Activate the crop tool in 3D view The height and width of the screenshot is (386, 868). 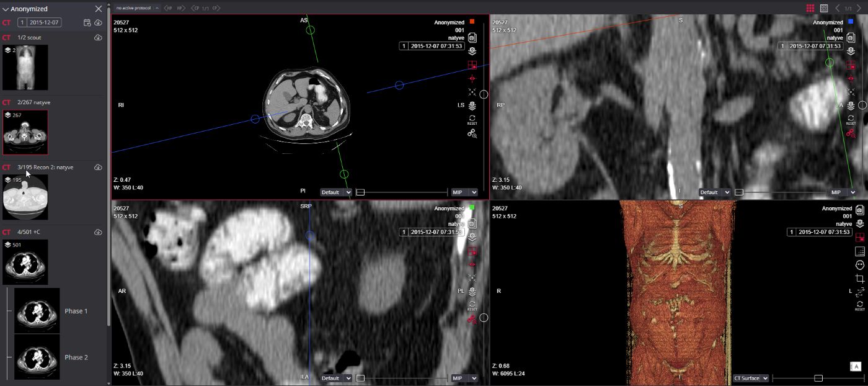859,279
